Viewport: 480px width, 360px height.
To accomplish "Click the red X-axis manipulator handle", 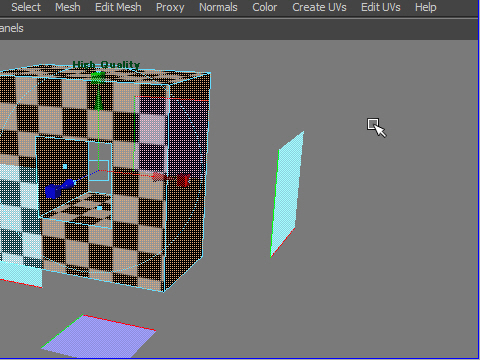I will coord(183,180).
